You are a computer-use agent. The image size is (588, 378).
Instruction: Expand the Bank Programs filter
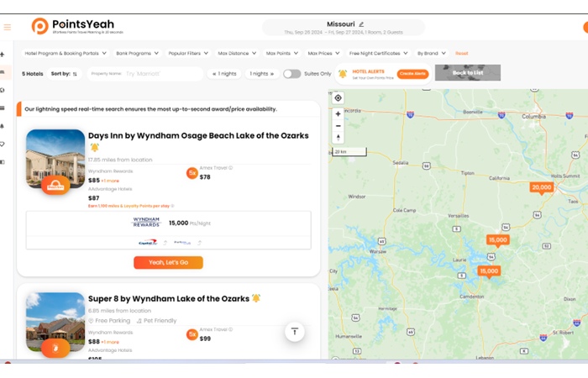137,53
